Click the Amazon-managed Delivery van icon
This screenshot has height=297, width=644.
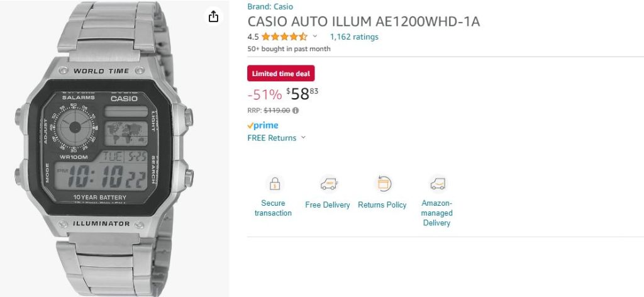[x=437, y=184]
